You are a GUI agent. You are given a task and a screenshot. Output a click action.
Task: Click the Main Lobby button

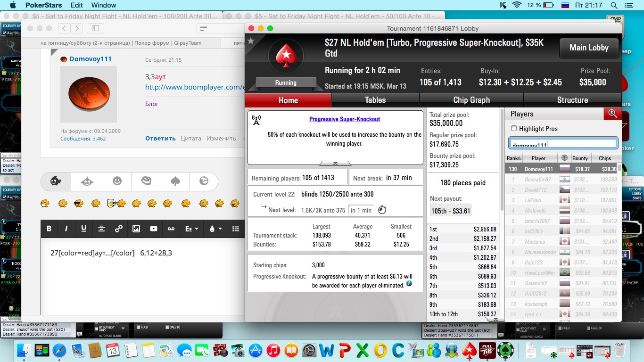[x=589, y=48]
